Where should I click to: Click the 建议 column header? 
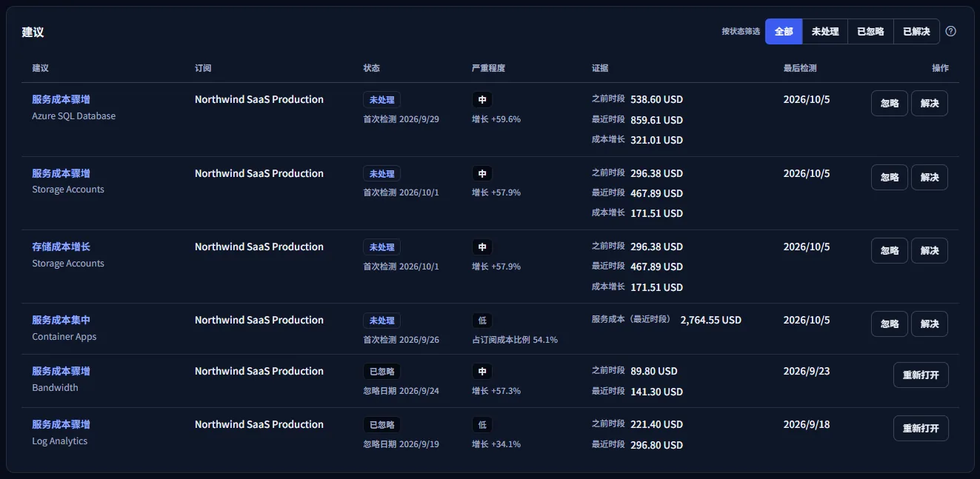[x=40, y=68]
